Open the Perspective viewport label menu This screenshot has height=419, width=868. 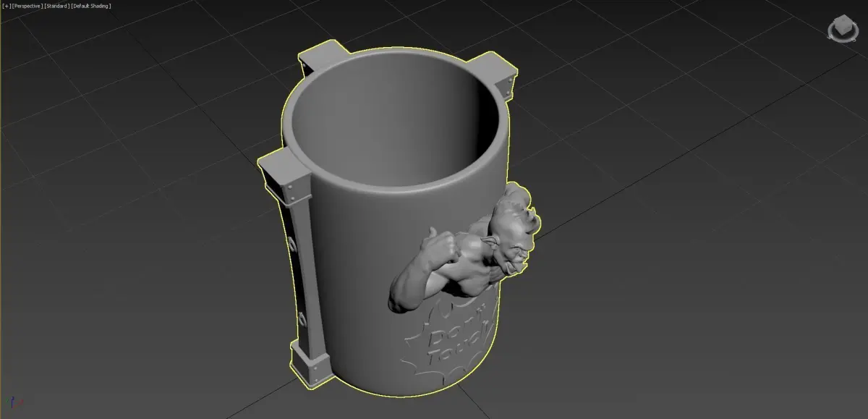click(27, 6)
